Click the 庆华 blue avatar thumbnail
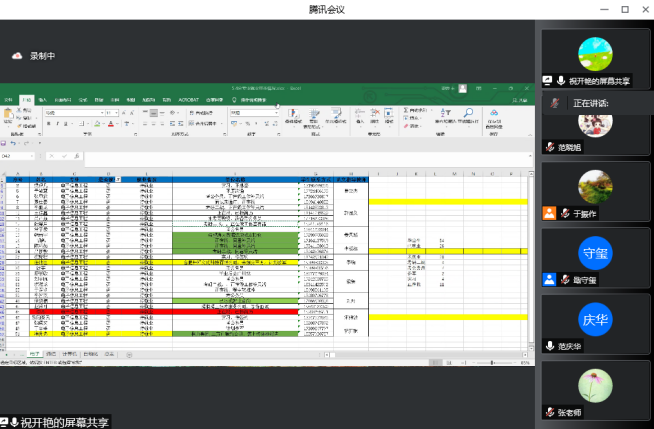Image resolution: width=654 pixels, height=429 pixels. (595, 319)
